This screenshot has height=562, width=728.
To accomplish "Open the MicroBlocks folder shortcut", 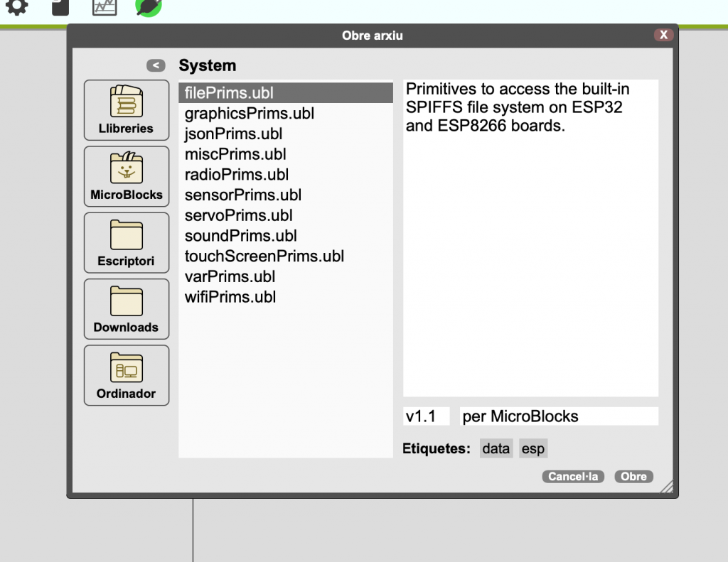I will 127,176.
